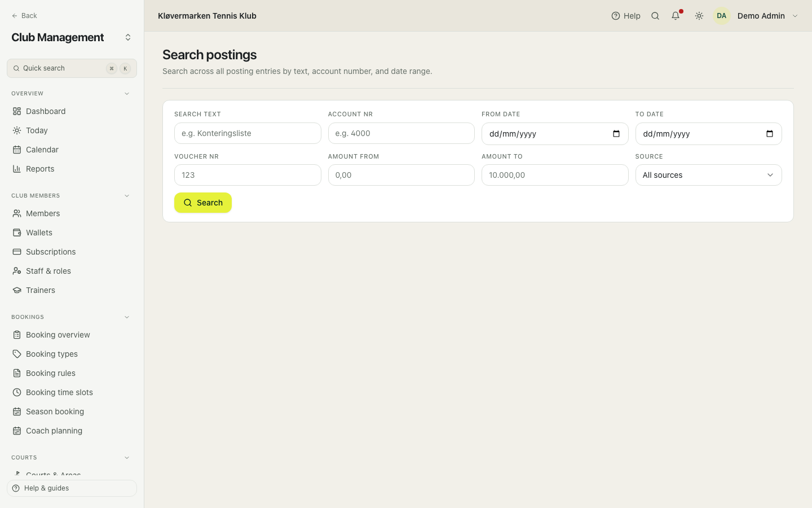
Task: Open Help & guides at sidebar bottom
Action: tap(72, 488)
